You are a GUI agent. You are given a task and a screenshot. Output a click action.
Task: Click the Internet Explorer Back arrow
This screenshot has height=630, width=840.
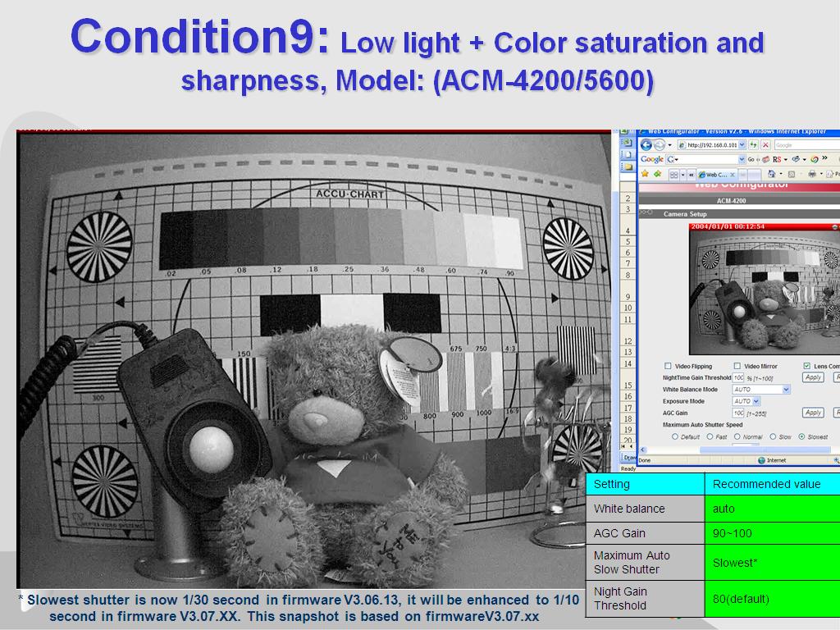[x=646, y=145]
